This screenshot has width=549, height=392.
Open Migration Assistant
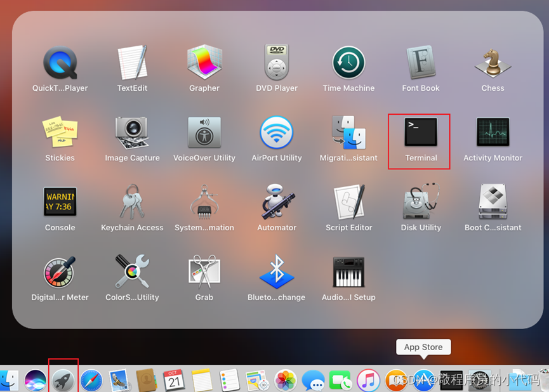pos(348,133)
